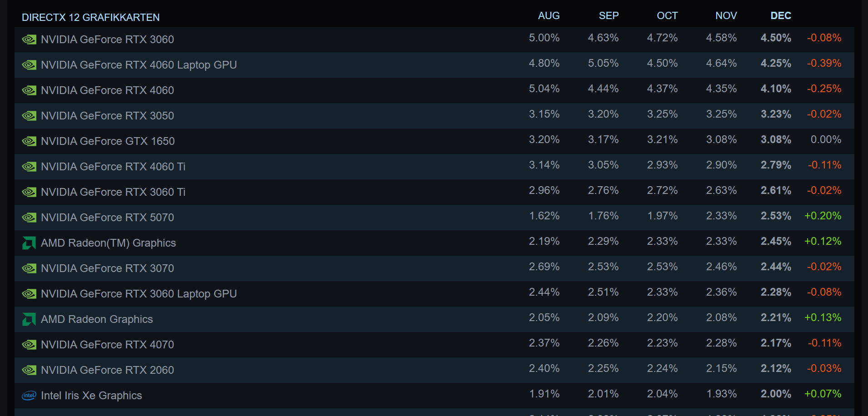868x416 pixels.
Task: Open the NVIDIA GeForce RTX 3070 row
Action: pos(434,268)
